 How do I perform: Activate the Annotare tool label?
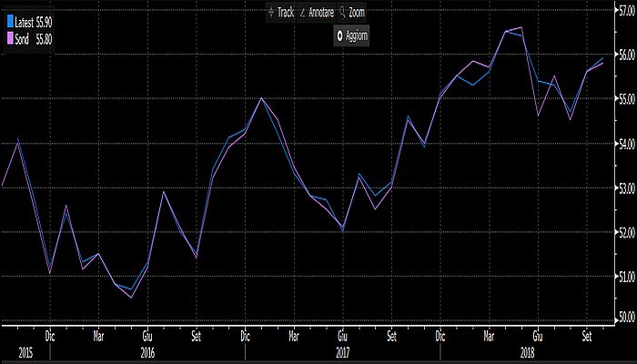[321, 14]
